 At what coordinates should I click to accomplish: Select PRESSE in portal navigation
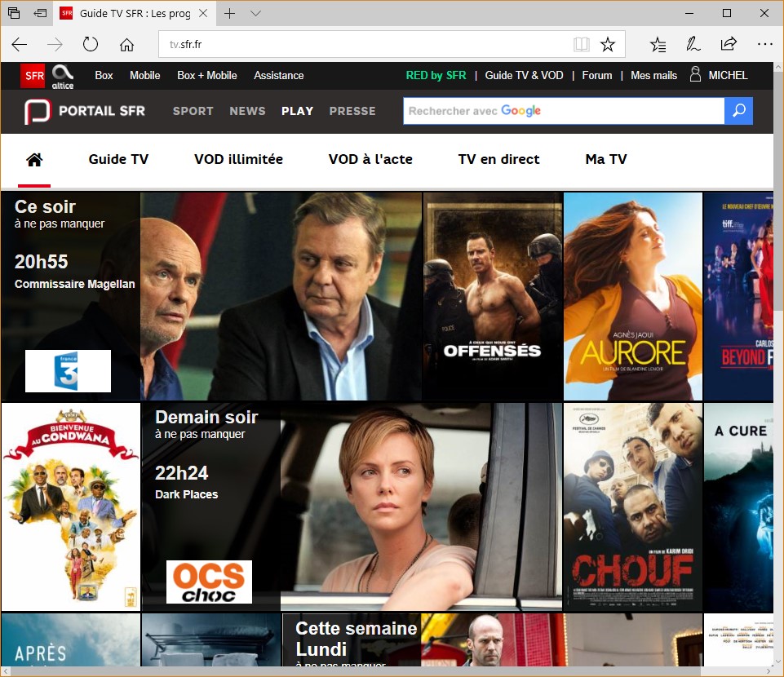coord(352,111)
